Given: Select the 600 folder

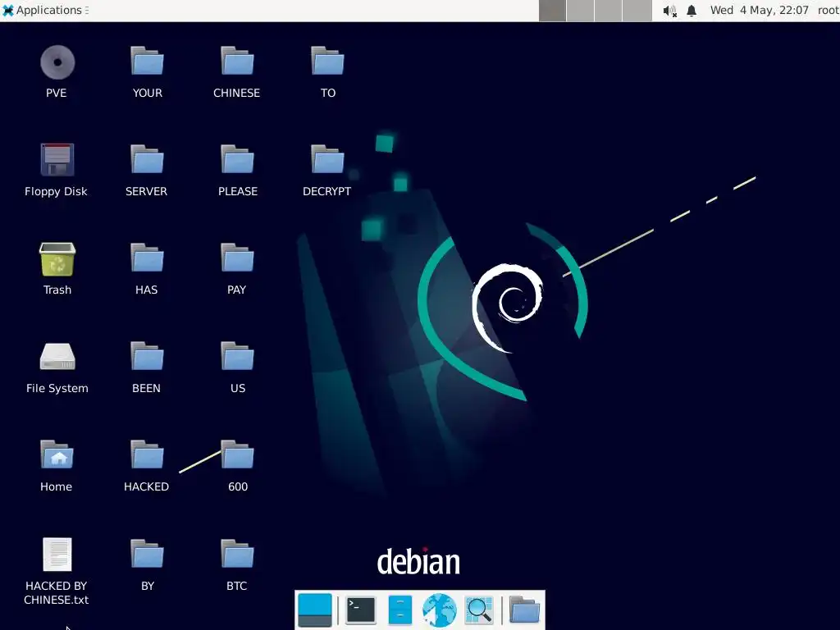Looking at the screenshot, I should pyautogui.click(x=237, y=454).
